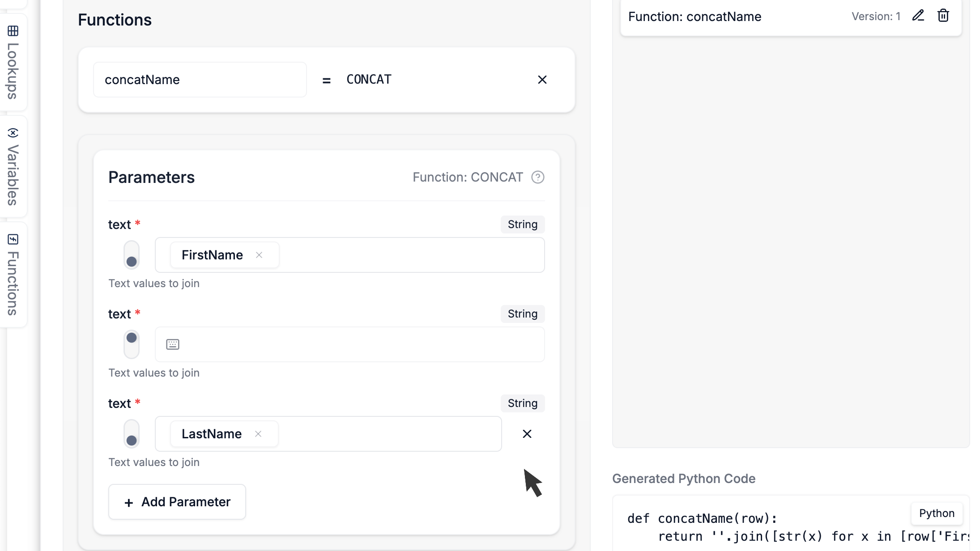Focus the empty second text input
The image size is (980, 551).
(349, 344)
